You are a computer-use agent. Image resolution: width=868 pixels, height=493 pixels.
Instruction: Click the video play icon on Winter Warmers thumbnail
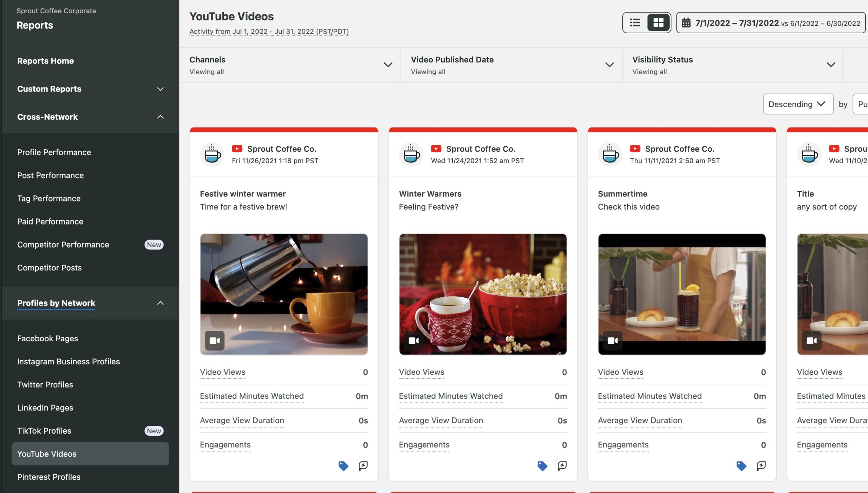414,341
